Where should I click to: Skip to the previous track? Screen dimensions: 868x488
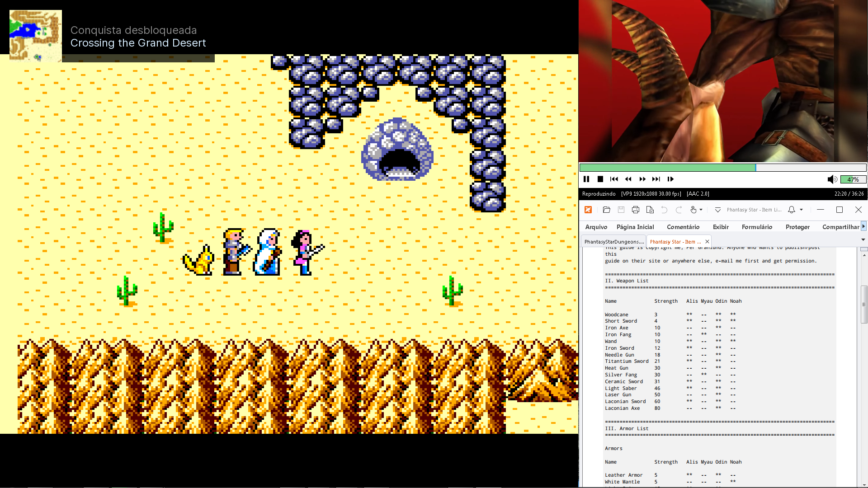pyautogui.click(x=614, y=179)
